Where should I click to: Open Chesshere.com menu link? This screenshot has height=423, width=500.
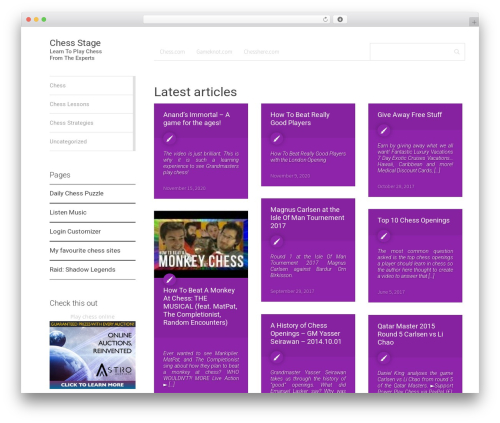coord(261,52)
